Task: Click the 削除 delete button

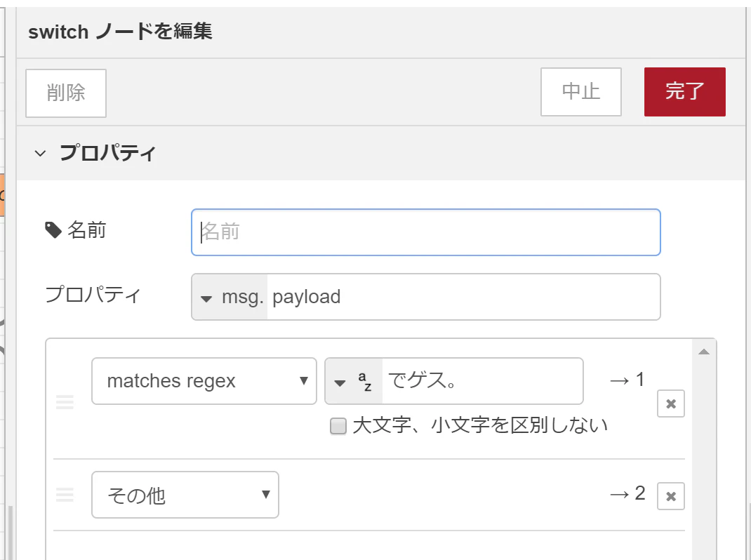Action: pos(65,93)
